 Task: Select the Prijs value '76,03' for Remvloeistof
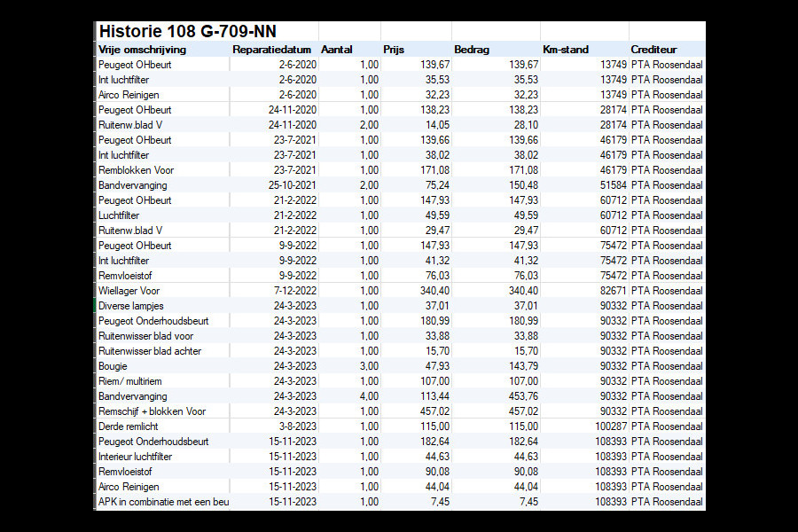point(438,276)
